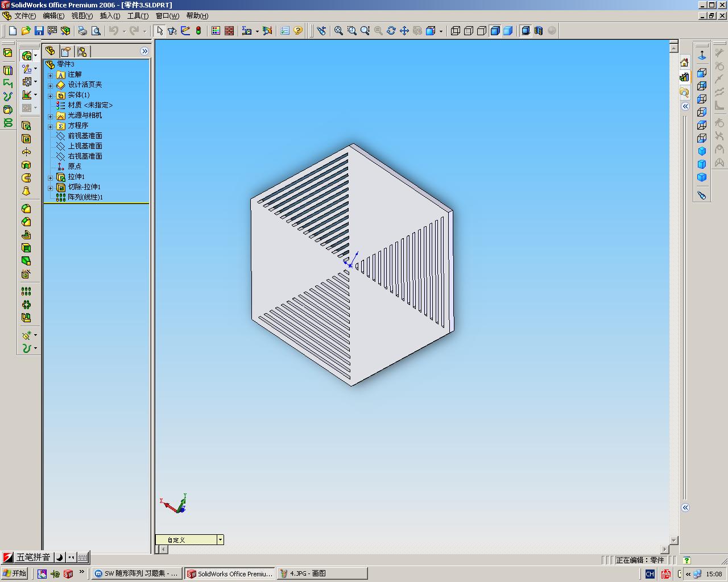The width and height of the screenshot is (728, 582).
Task: Click the Mirror feature icon
Action: click(26, 318)
